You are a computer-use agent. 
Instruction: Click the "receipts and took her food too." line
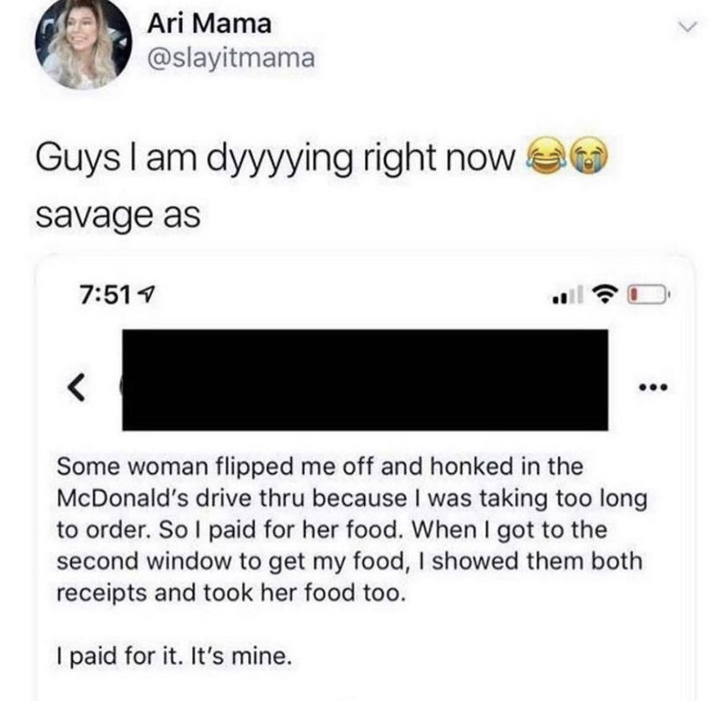(x=232, y=593)
